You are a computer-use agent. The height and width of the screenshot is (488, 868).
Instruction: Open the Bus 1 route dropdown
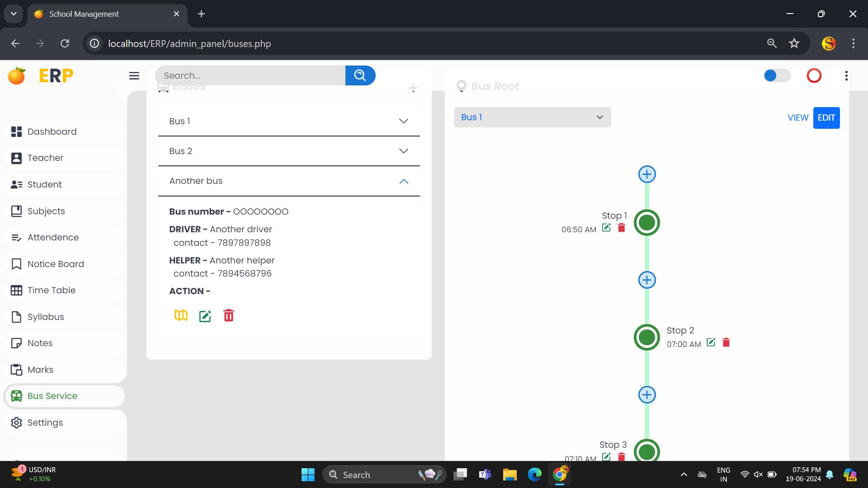coord(532,117)
